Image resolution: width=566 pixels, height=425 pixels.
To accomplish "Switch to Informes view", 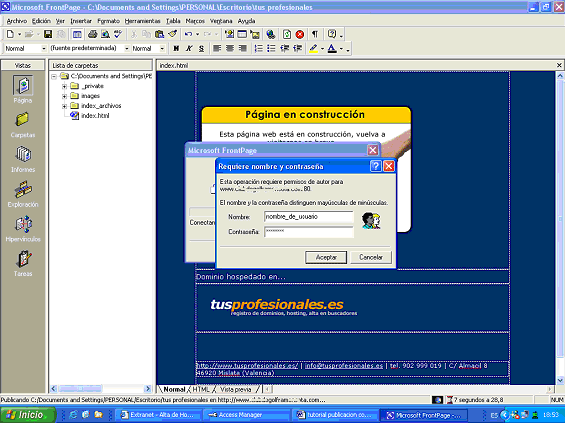I will click(23, 159).
